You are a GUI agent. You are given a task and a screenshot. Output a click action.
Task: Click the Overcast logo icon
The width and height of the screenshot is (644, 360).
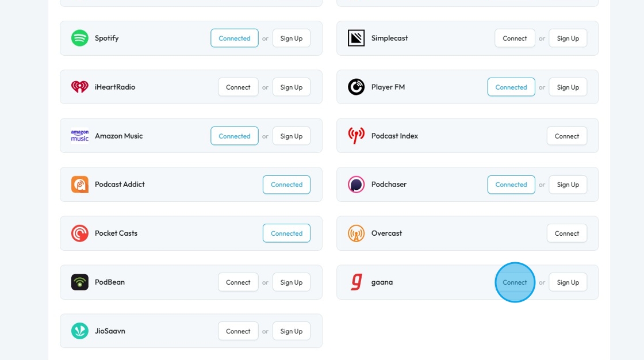[356, 233]
